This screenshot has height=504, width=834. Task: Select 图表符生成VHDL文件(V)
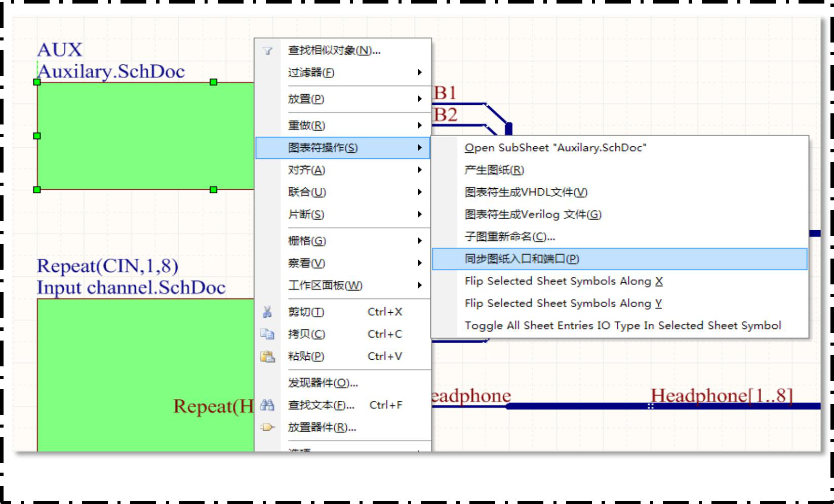click(526, 192)
